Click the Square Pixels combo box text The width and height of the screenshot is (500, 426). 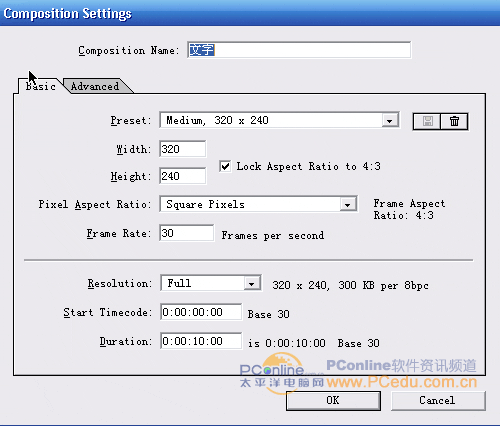point(205,204)
